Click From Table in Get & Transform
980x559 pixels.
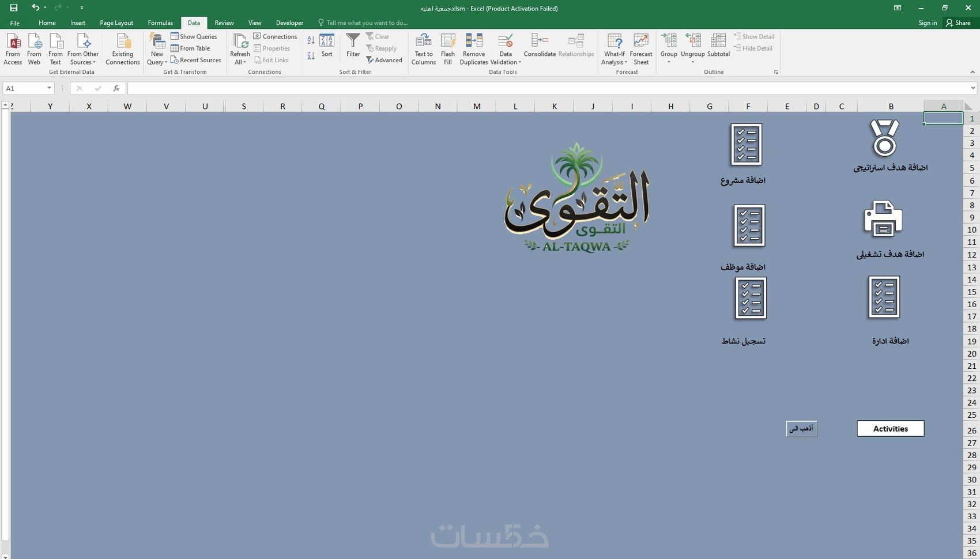click(x=190, y=48)
